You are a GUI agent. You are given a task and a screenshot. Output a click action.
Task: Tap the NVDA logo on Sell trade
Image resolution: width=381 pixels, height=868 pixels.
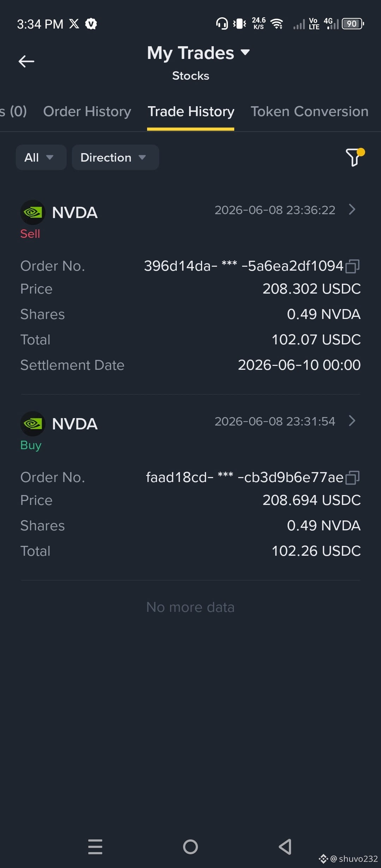[33, 212]
